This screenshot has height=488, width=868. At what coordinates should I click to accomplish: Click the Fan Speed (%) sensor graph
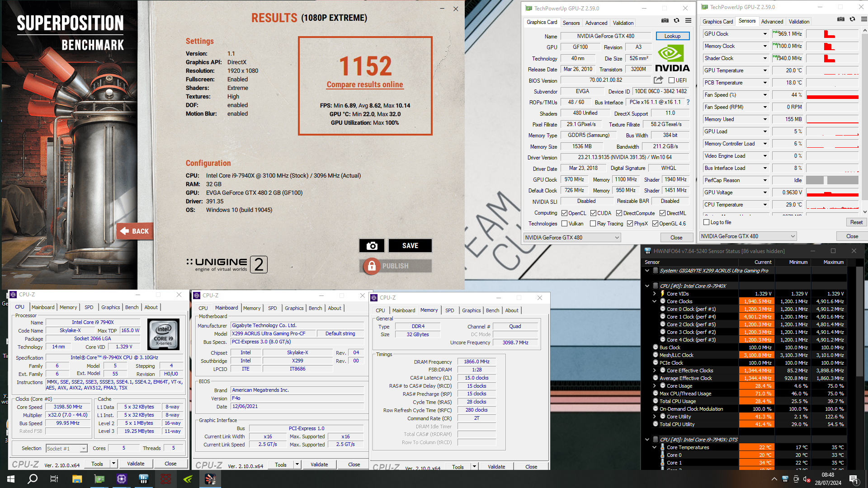[832, 95]
